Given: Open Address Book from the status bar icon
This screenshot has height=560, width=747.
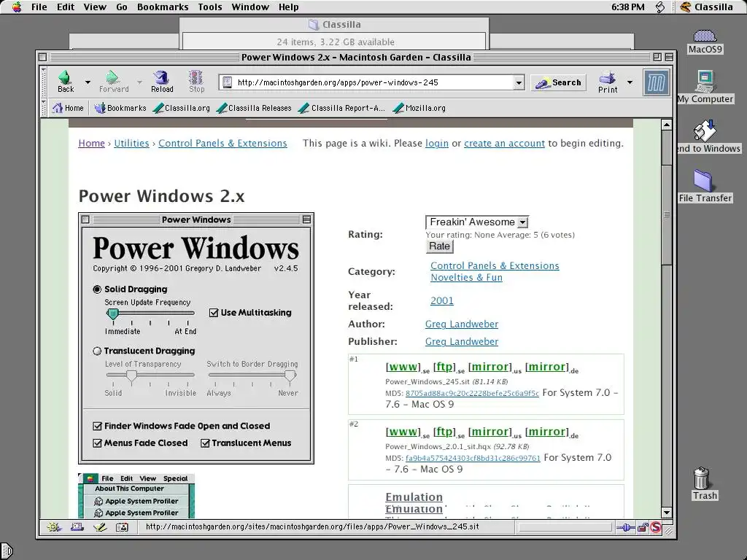Looking at the screenshot, I should tap(122, 527).
